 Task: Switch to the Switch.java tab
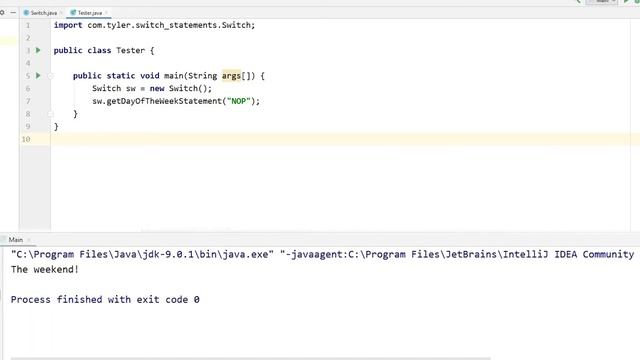[40, 13]
